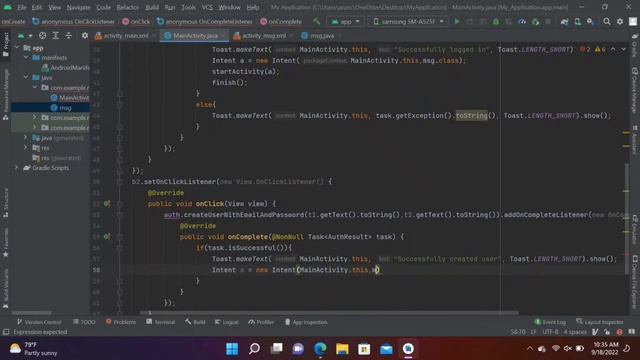Switch to msg.java tab
The width and height of the screenshot is (640, 360).
click(x=321, y=36)
